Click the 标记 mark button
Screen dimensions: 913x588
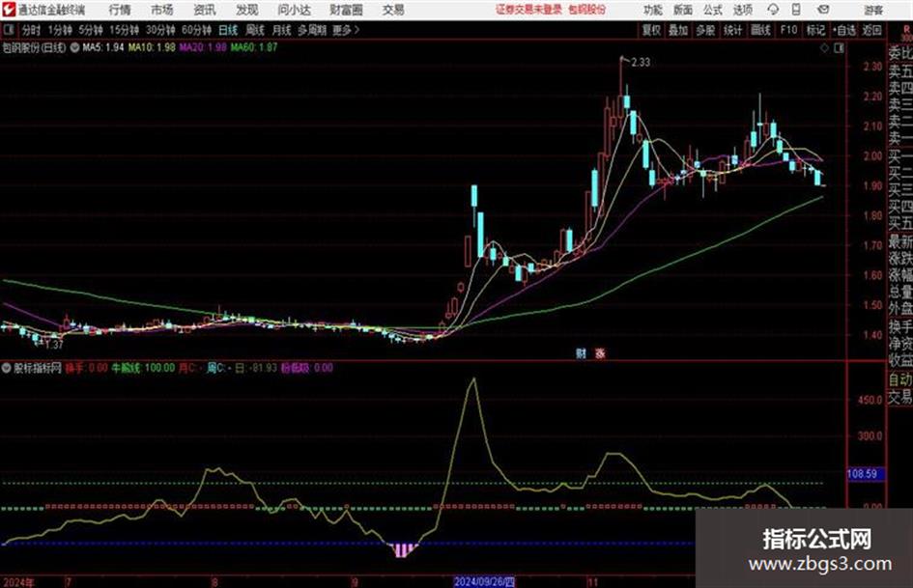[x=815, y=30]
